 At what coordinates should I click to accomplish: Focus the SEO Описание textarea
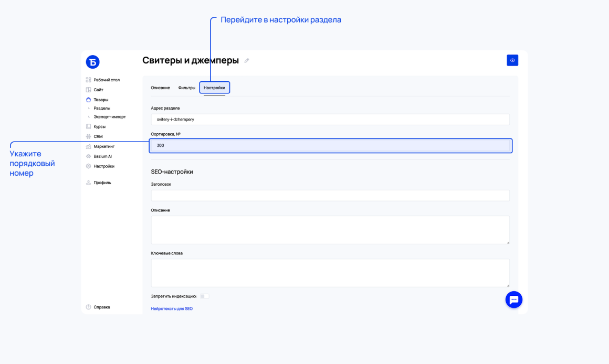click(330, 230)
